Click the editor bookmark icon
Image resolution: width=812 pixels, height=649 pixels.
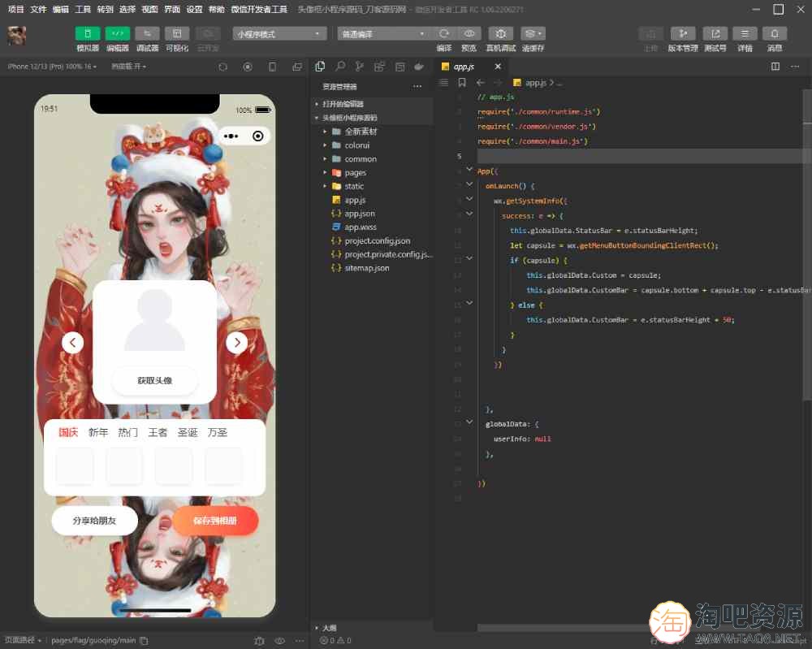tap(462, 82)
